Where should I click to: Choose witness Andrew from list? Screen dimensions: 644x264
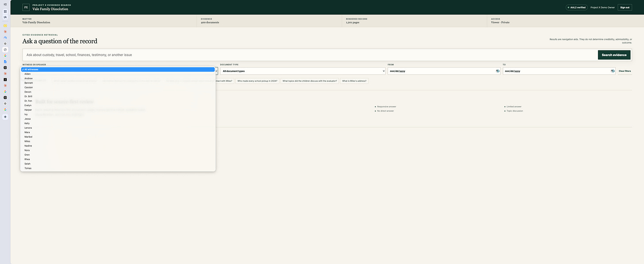point(118,78)
